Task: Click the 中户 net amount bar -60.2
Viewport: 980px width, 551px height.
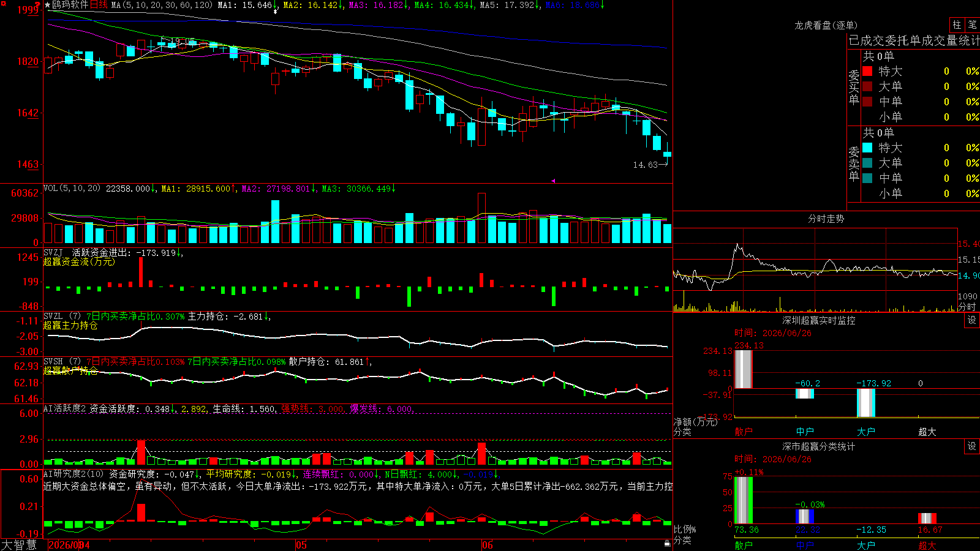Action: [805, 394]
